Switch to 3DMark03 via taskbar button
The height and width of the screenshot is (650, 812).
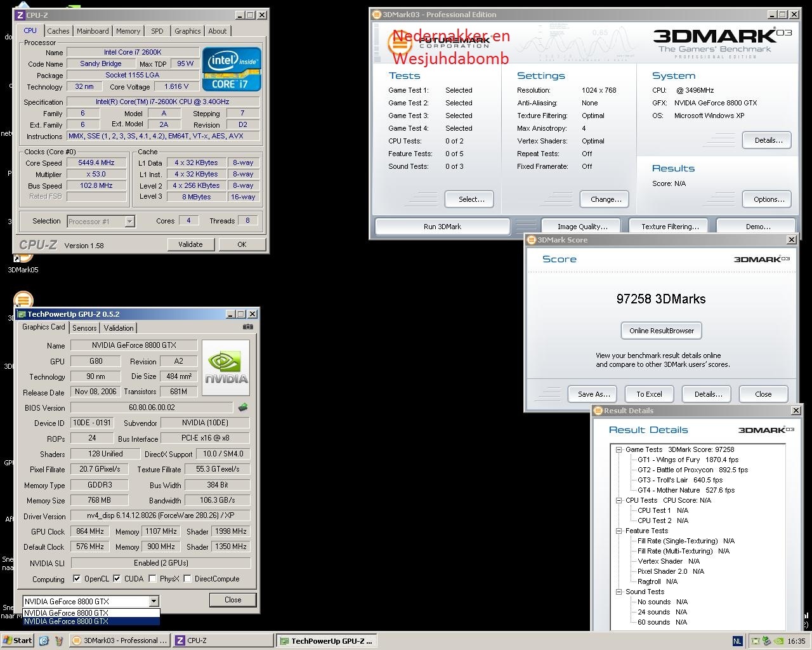coord(121,640)
